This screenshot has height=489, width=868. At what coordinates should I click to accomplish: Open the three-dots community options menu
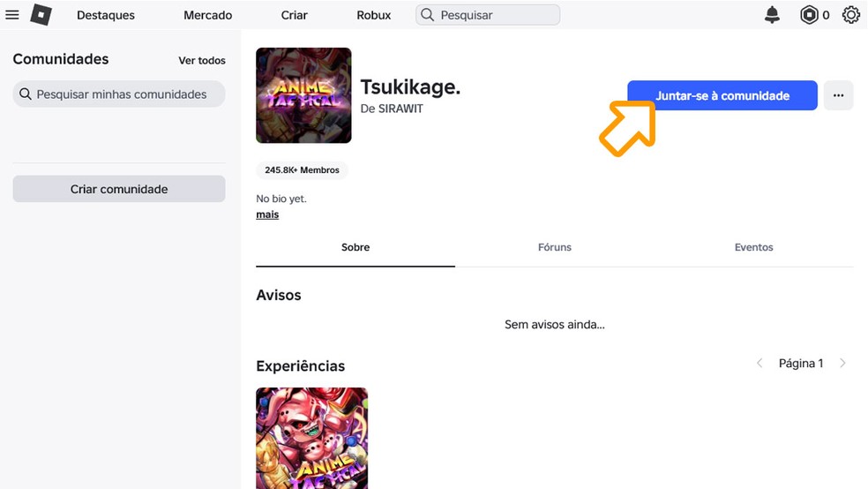point(838,95)
